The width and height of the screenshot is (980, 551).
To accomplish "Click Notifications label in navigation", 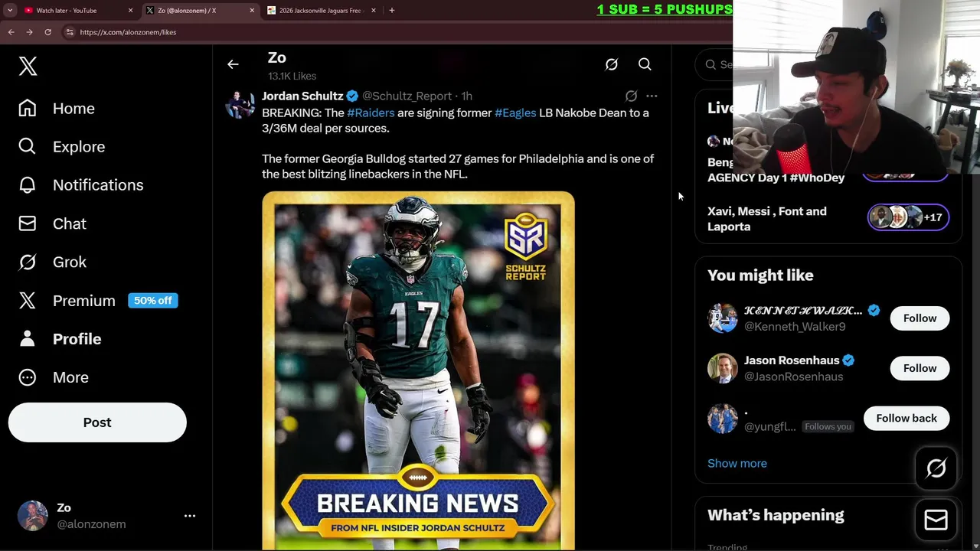I will pos(98,185).
